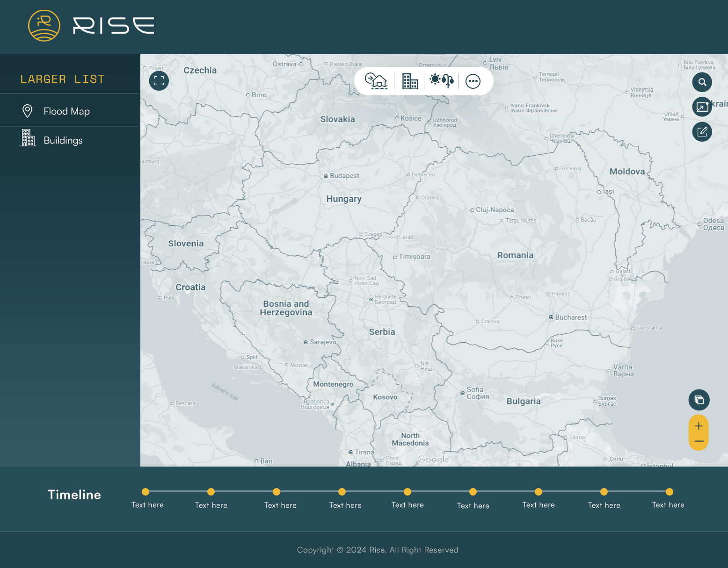
Task: Click the export image icon
Action: click(x=702, y=107)
